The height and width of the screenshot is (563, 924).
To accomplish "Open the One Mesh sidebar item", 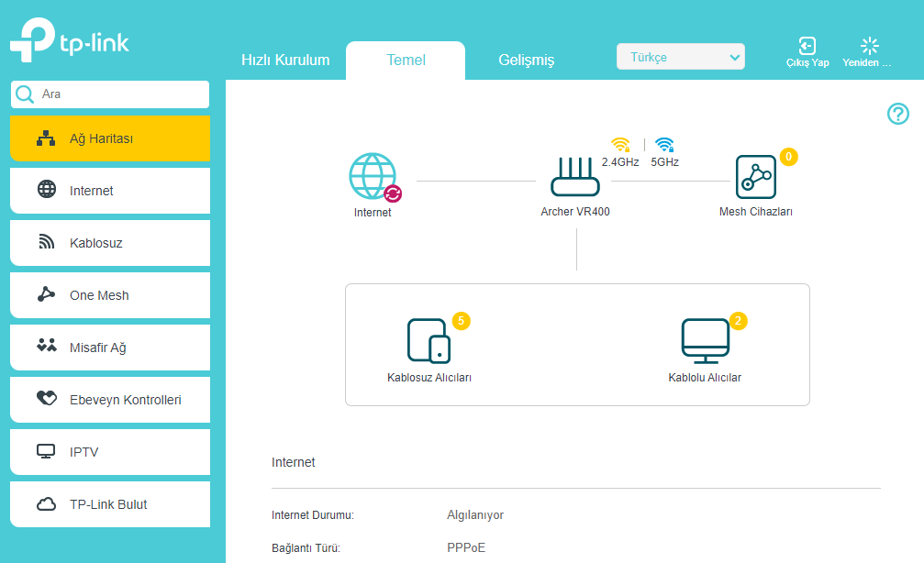I will (x=110, y=295).
